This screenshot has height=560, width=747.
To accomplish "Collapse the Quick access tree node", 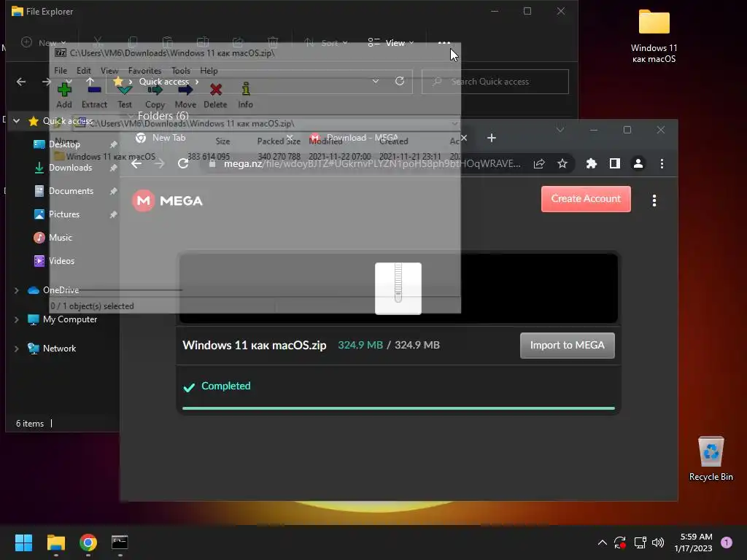I will pos(16,121).
